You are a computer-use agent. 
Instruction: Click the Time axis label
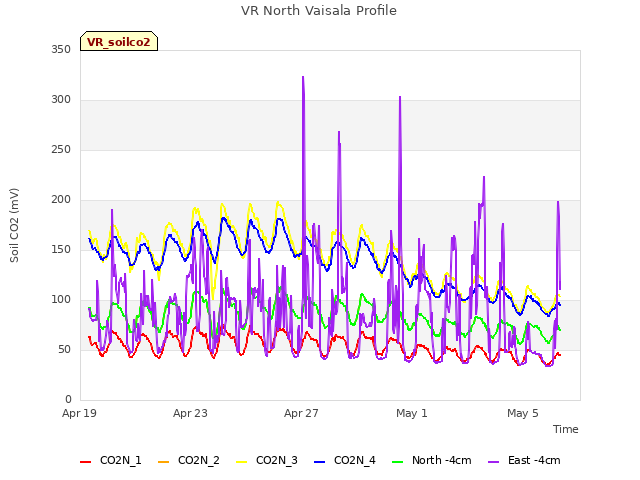coord(566,429)
